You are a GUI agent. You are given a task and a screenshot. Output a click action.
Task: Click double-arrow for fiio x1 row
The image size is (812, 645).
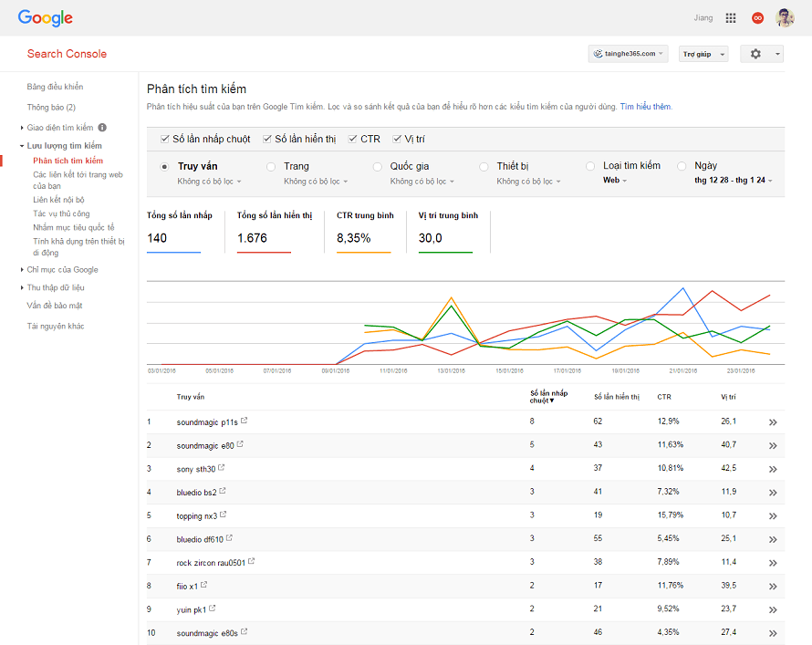(773, 587)
